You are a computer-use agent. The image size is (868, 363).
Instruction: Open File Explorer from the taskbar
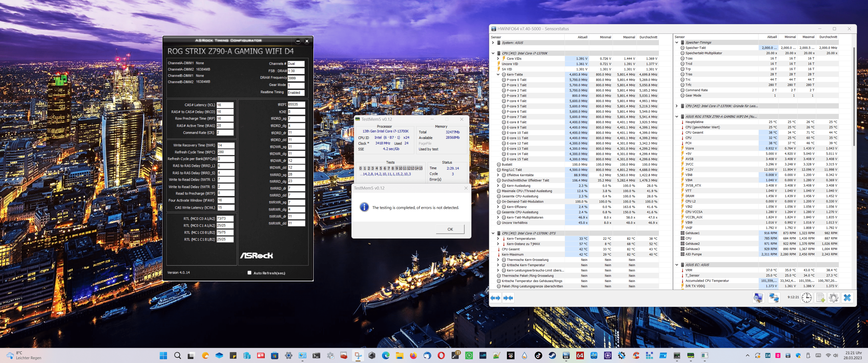(x=400, y=355)
